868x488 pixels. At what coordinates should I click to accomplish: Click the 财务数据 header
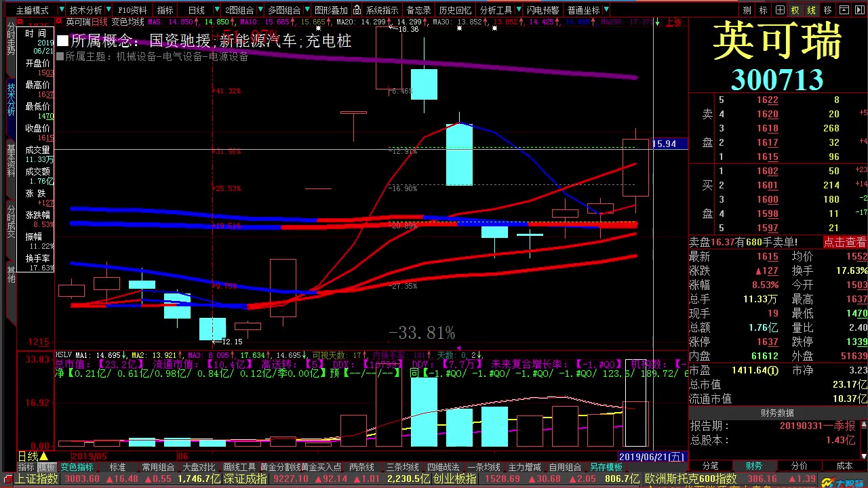tap(777, 413)
